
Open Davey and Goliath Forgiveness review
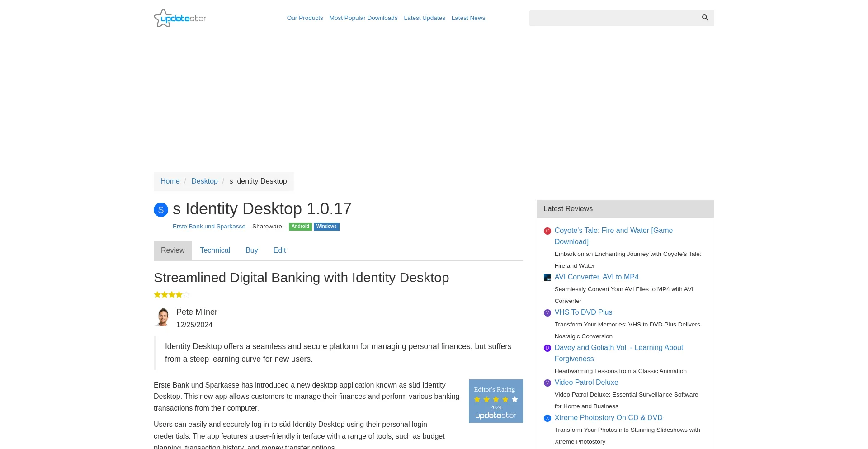(x=618, y=353)
